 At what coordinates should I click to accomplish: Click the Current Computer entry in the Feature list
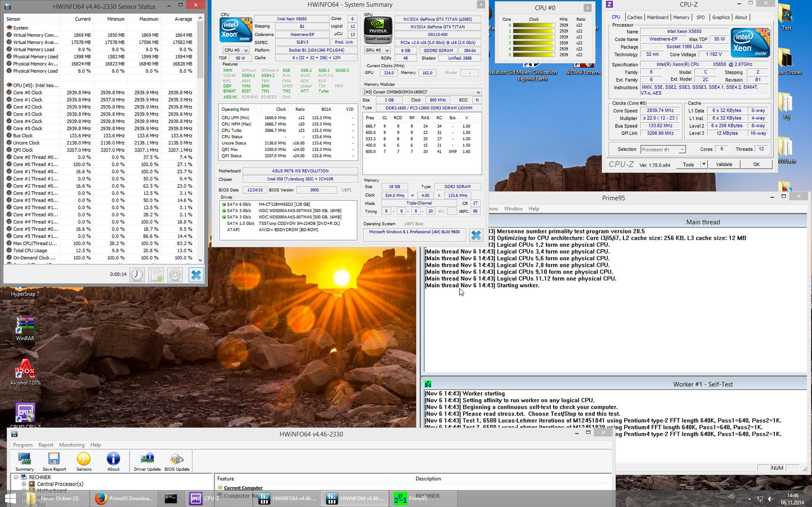pos(243,488)
